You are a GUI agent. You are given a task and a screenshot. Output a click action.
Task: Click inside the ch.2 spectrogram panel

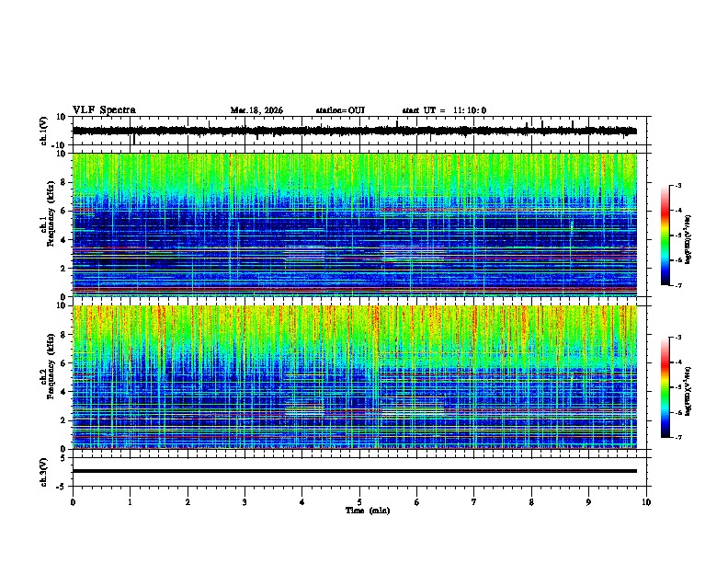354,377
